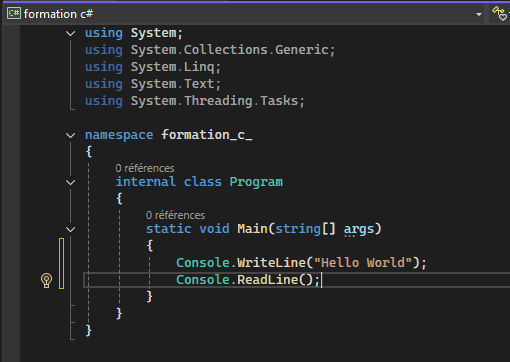The height and width of the screenshot is (362, 510).
Task: Click the Program class name
Action: [256, 182]
